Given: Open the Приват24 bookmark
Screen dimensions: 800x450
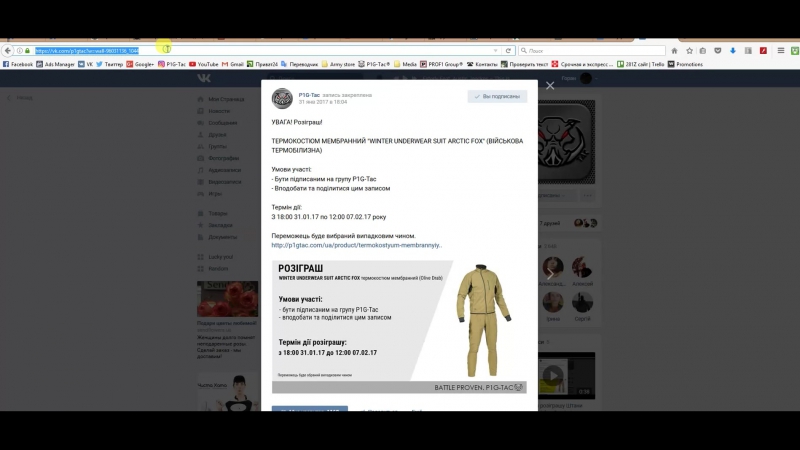Looking at the screenshot, I should (262, 64).
